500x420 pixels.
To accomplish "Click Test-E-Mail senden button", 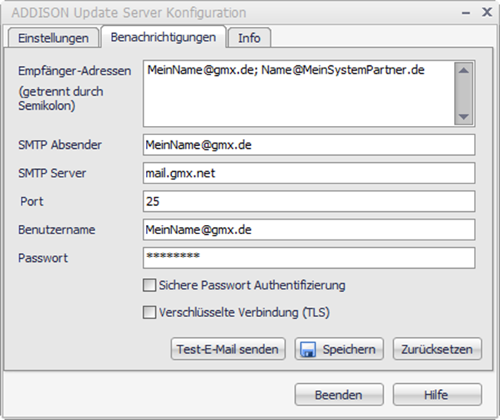I will [228, 349].
